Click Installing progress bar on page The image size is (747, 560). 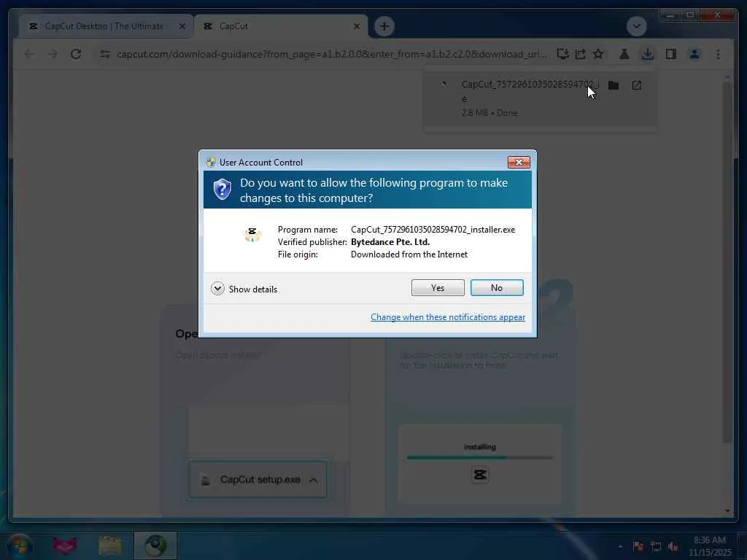point(480,458)
